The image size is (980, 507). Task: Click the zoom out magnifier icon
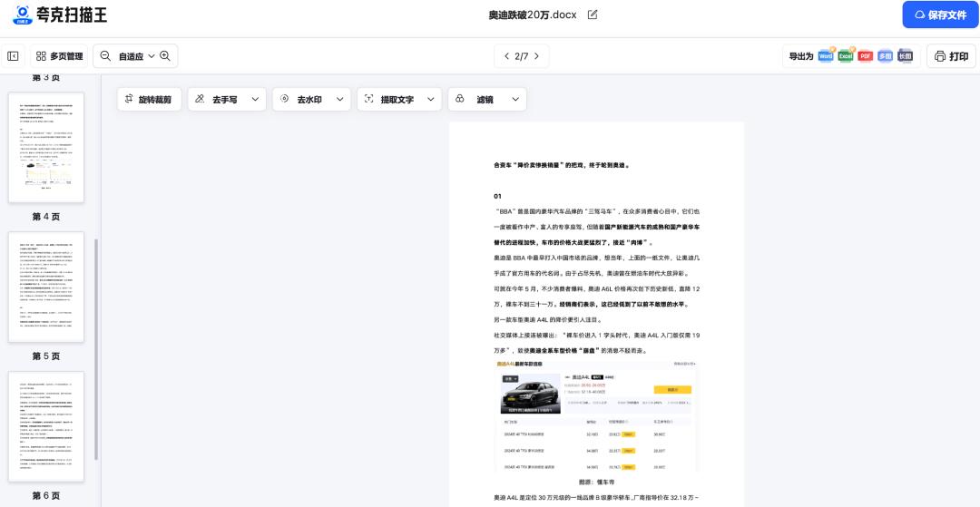point(106,56)
